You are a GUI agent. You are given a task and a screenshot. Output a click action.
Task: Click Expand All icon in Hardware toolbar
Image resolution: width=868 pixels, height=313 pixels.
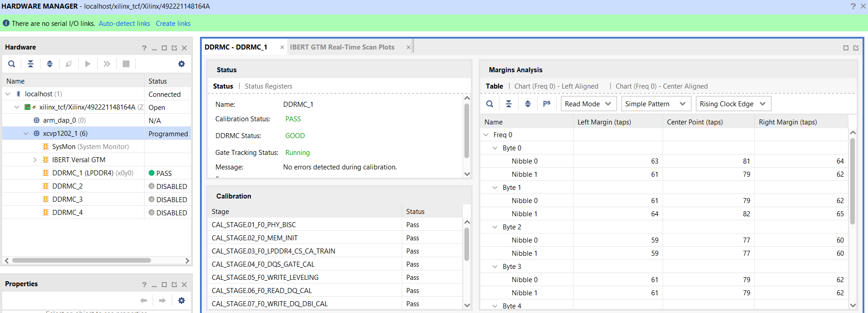tap(50, 64)
